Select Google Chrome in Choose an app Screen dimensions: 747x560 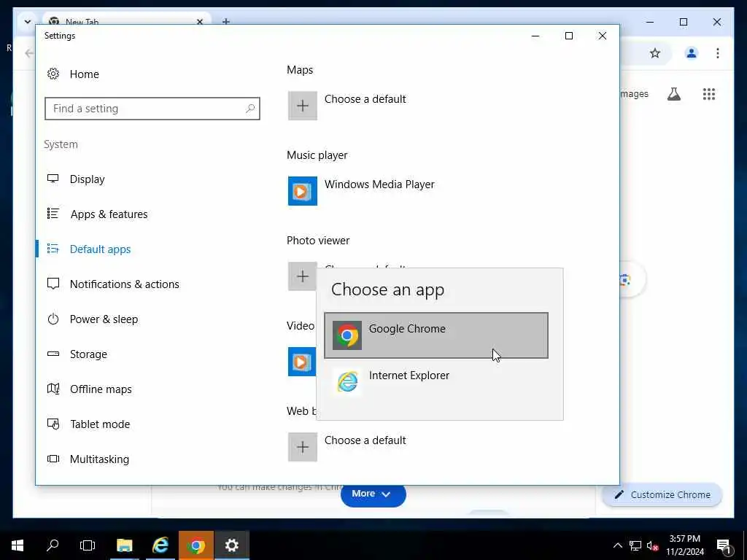[436, 335]
